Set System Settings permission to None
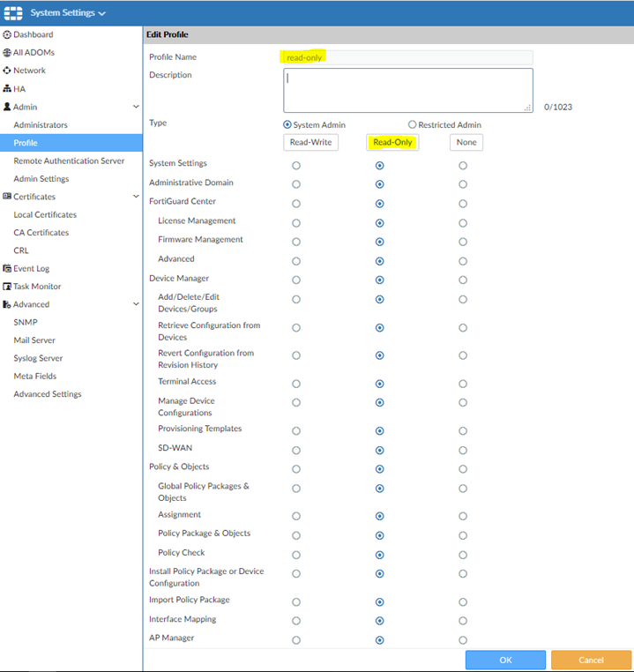This screenshot has width=634, height=672. coord(463,166)
